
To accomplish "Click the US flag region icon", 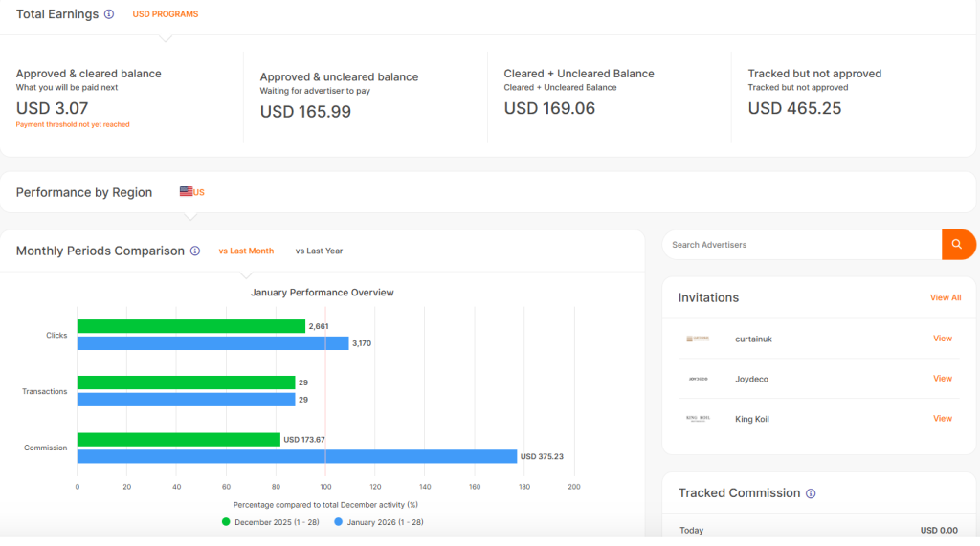I will tap(187, 192).
